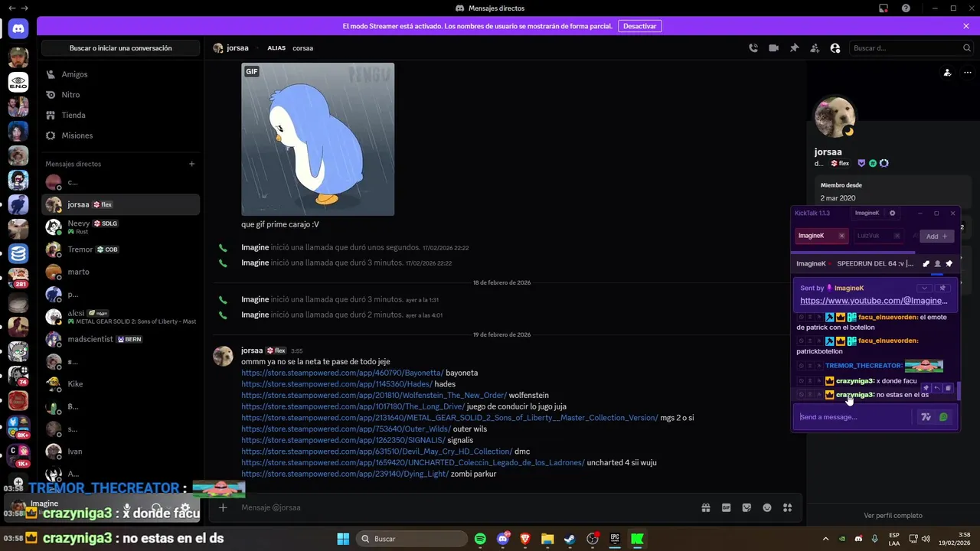Unpin the pinned message in KickTalk
This screenshot has height=551, width=980.
pyautogui.click(x=942, y=288)
